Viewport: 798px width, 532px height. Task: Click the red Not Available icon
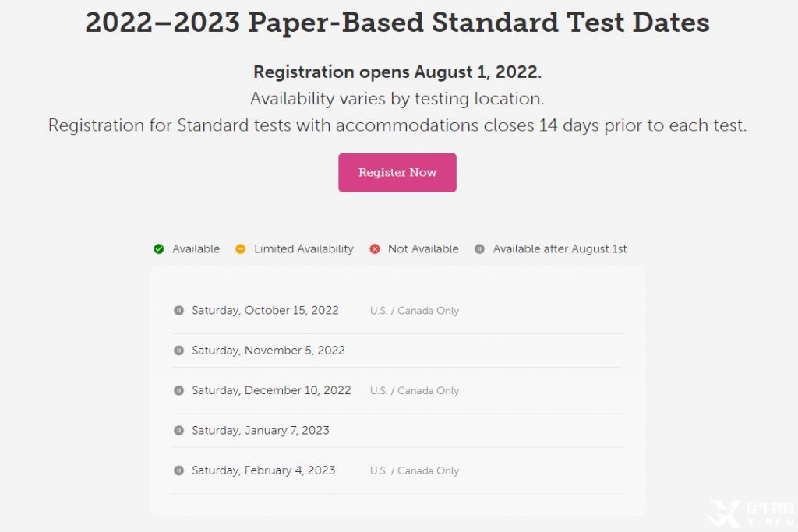375,248
